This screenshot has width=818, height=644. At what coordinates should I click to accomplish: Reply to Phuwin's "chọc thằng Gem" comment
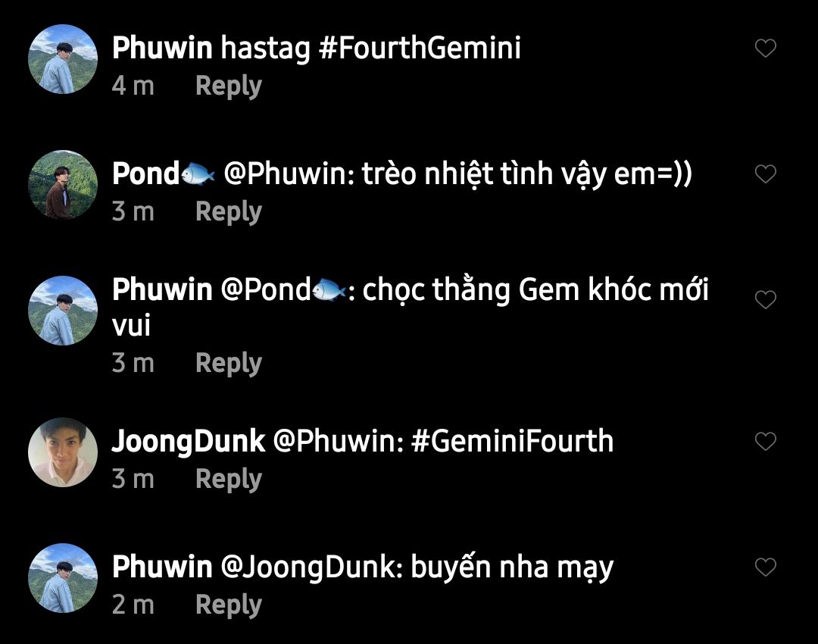228,364
